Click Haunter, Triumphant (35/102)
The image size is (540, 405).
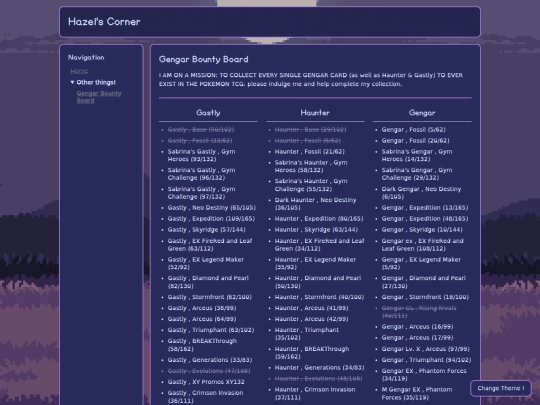307,334
